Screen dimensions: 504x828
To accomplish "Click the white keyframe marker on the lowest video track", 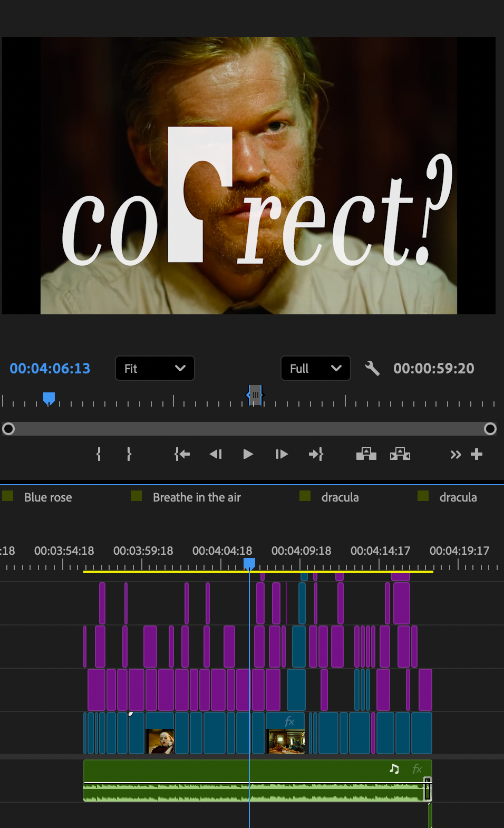I will [x=131, y=714].
